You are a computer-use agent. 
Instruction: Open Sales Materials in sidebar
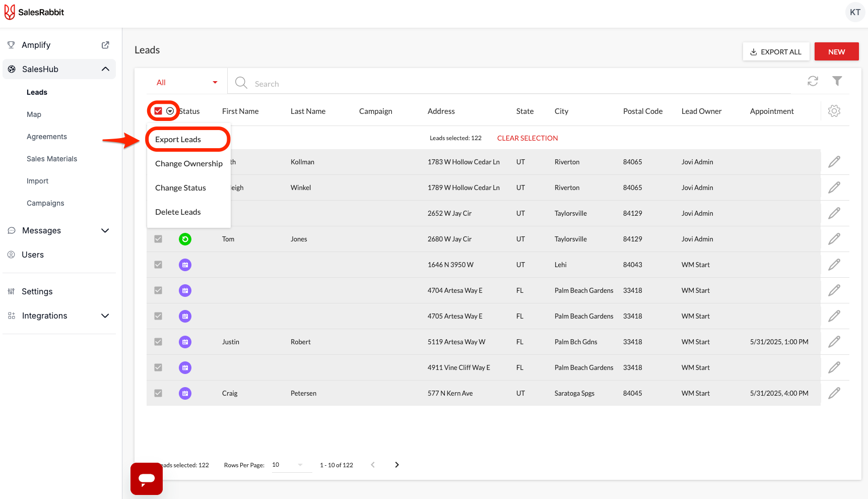pyautogui.click(x=52, y=159)
